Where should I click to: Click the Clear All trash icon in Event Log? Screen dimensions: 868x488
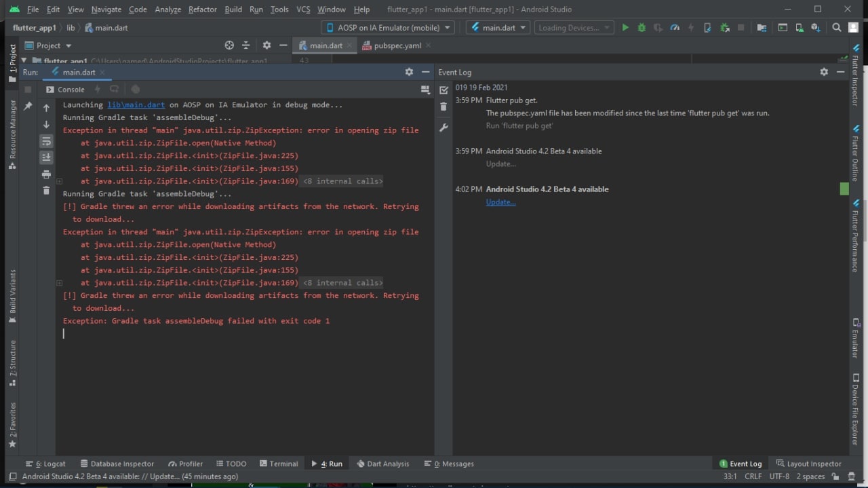pos(443,107)
